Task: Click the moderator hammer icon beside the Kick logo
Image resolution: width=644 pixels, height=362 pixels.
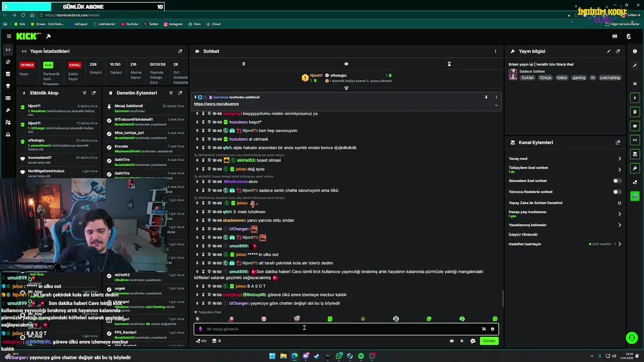Action: (x=48, y=36)
